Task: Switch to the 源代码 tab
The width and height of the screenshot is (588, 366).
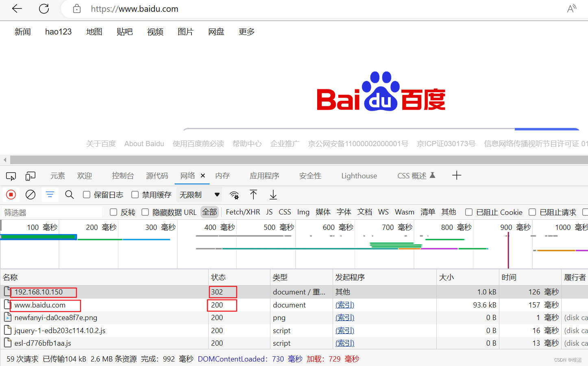Action: [x=157, y=175]
